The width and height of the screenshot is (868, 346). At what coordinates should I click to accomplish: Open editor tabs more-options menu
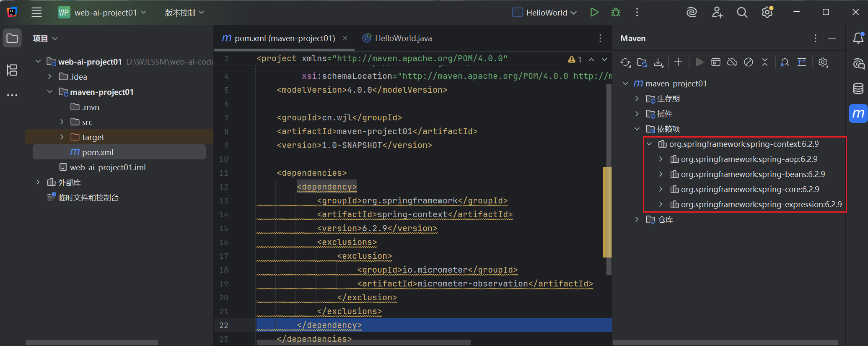pyautogui.click(x=600, y=39)
